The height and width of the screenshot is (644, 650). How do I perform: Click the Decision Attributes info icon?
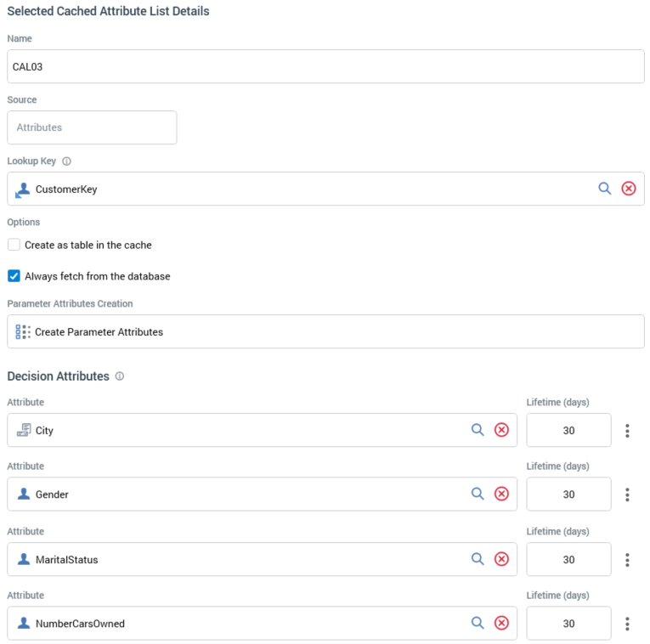point(120,376)
